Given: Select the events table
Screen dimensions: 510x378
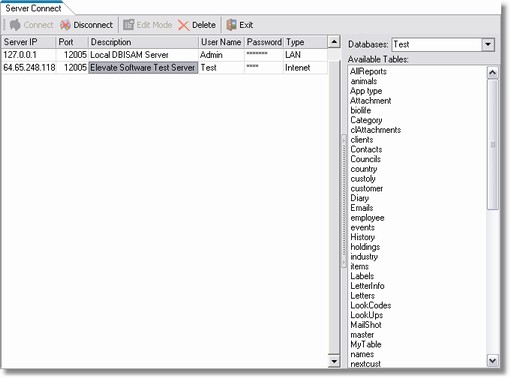Looking at the screenshot, I should tap(363, 227).
